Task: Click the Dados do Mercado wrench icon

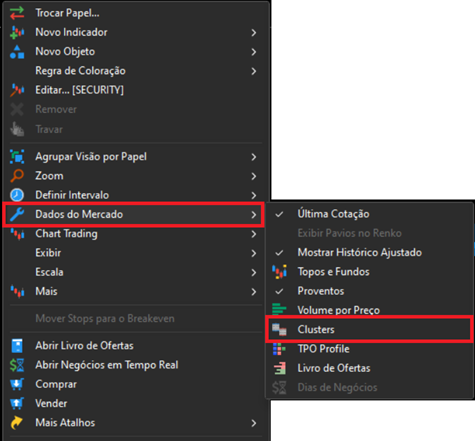Action: (x=17, y=214)
